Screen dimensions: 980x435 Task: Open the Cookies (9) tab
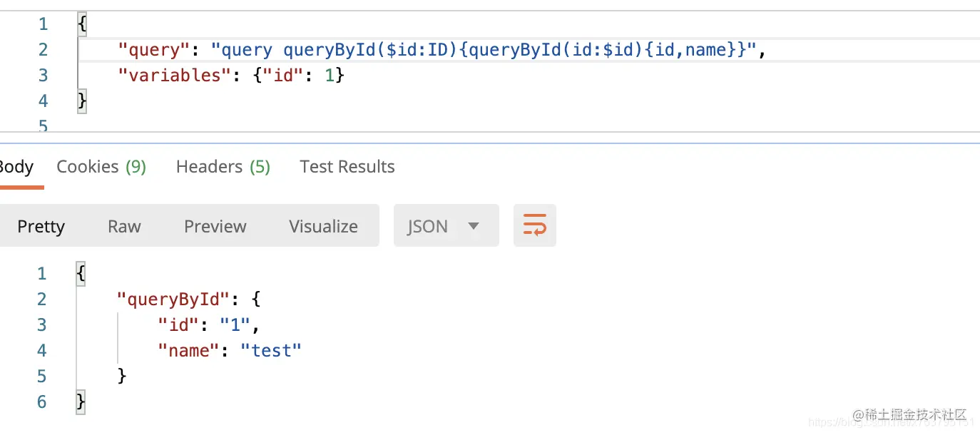101,167
